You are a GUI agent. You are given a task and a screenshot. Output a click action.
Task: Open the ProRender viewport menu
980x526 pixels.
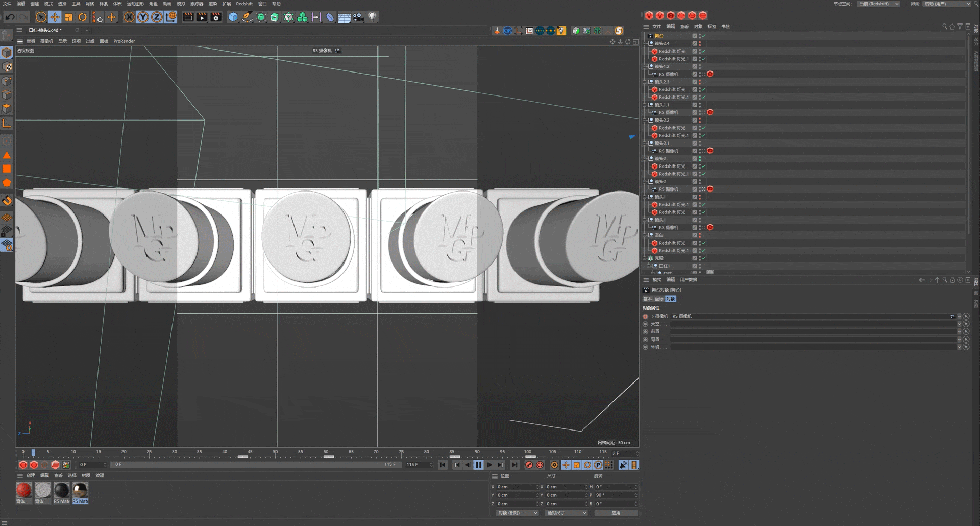(x=124, y=41)
